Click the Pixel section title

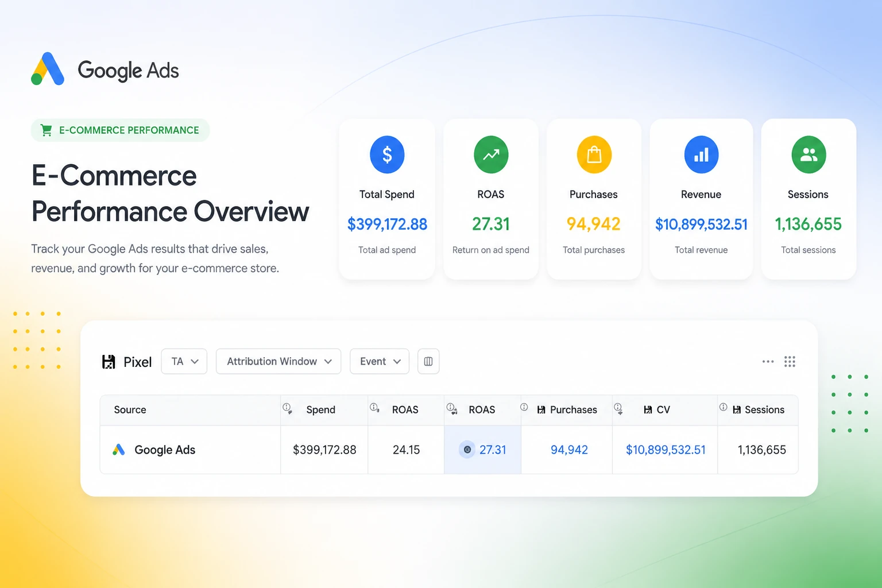tap(138, 362)
